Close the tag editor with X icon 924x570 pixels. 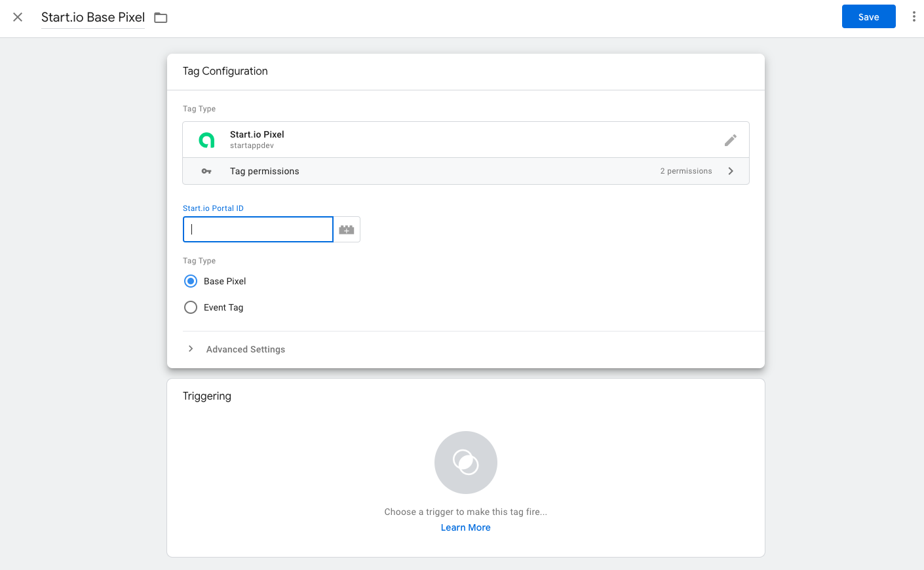click(18, 17)
